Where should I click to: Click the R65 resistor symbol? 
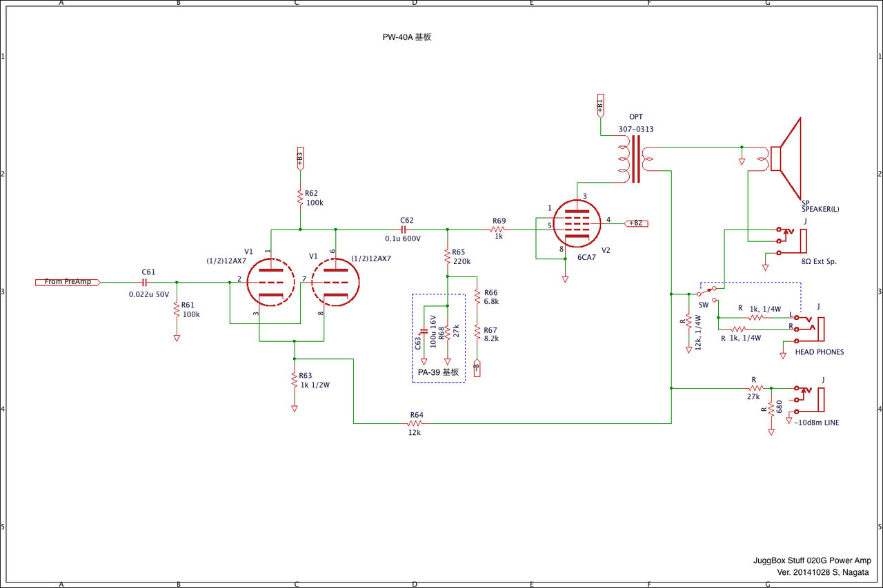447,256
